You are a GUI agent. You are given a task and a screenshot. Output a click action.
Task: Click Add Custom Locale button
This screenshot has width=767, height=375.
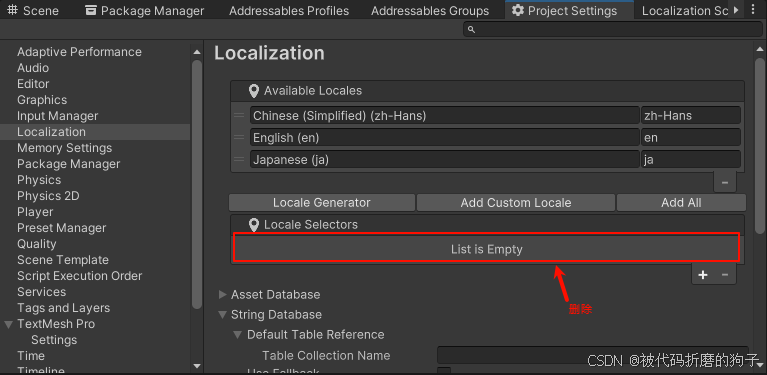pos(516,202)
